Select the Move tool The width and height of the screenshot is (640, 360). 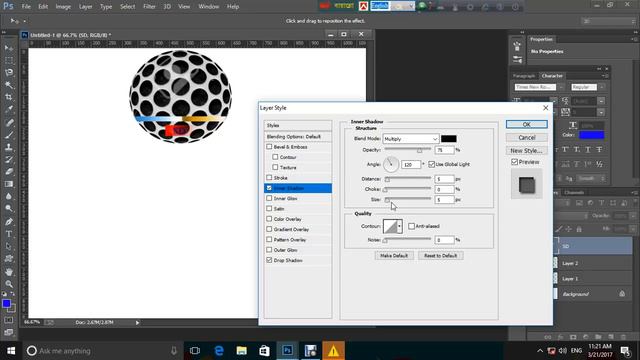click(x=9, y=48)
